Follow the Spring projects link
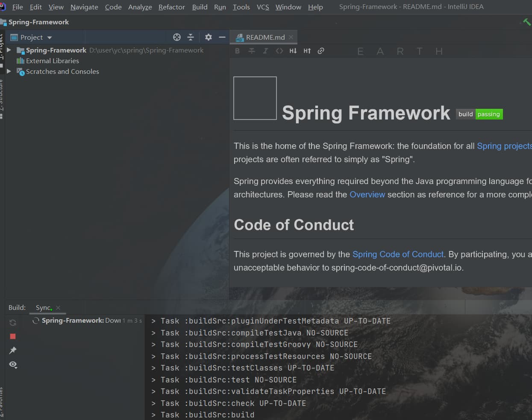 point(504,146)
